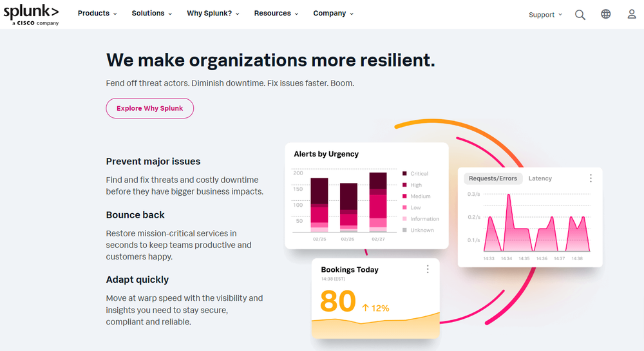Open the Company menu

coord(333,14)
